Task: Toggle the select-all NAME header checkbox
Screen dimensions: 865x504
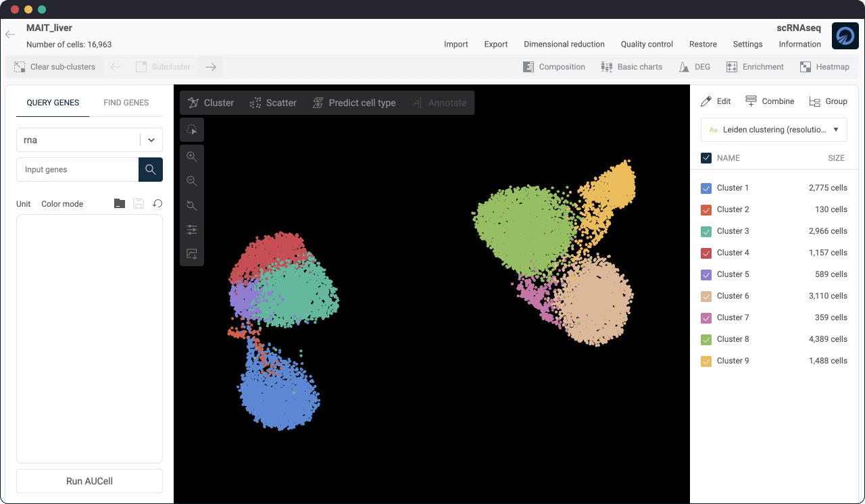Action: 706,158
